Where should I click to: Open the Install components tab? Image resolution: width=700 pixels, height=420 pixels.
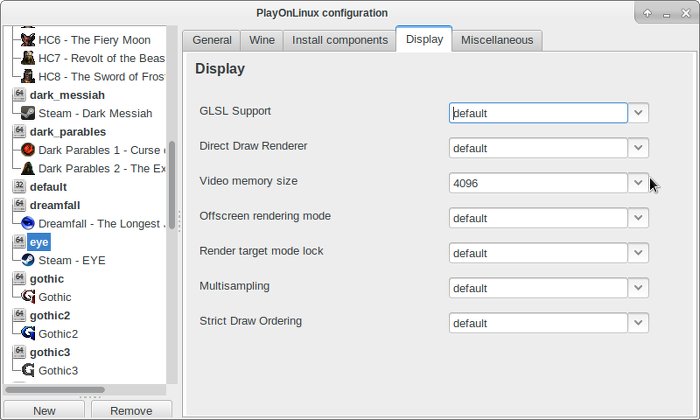coord(340,41)
